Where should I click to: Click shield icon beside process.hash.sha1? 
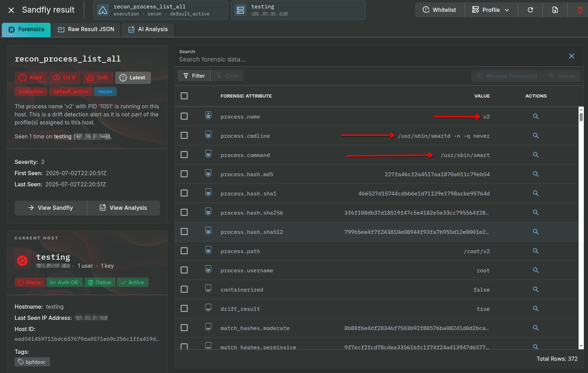click(208, 192)
